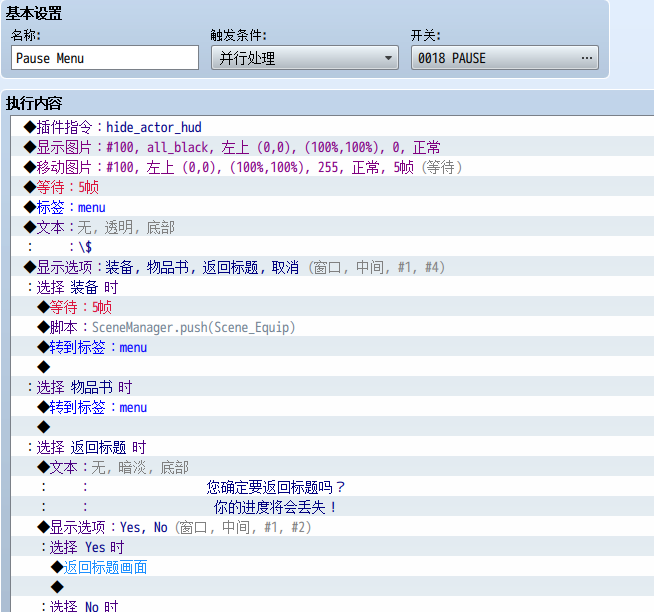Open the 触发条件 dropdown showing 并行处理
Viewport: 654px width, 612px height.
[x=305, y=58]
